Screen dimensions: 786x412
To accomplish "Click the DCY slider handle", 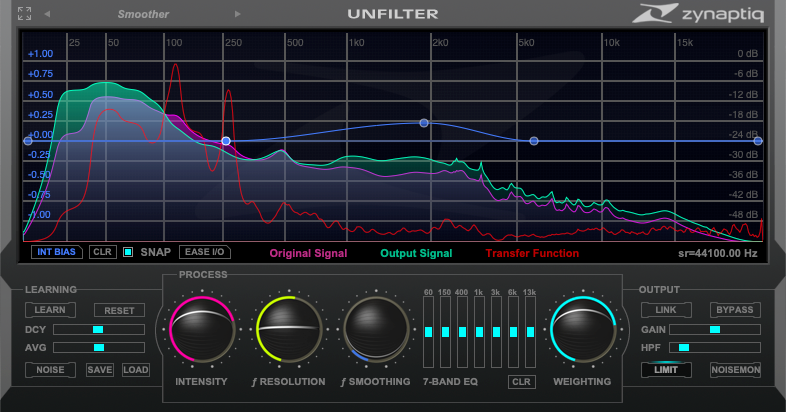I will click(98, 329).
